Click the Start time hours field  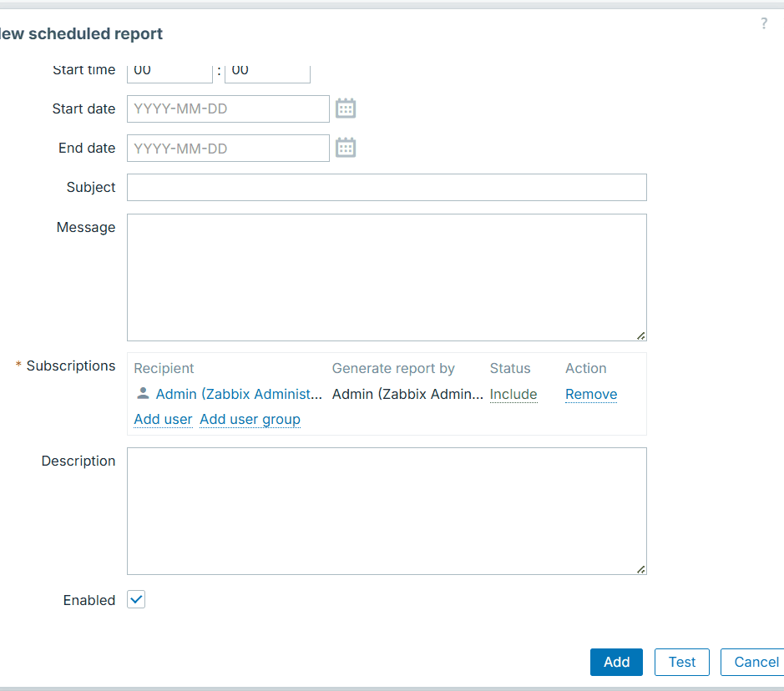(169, 72)
